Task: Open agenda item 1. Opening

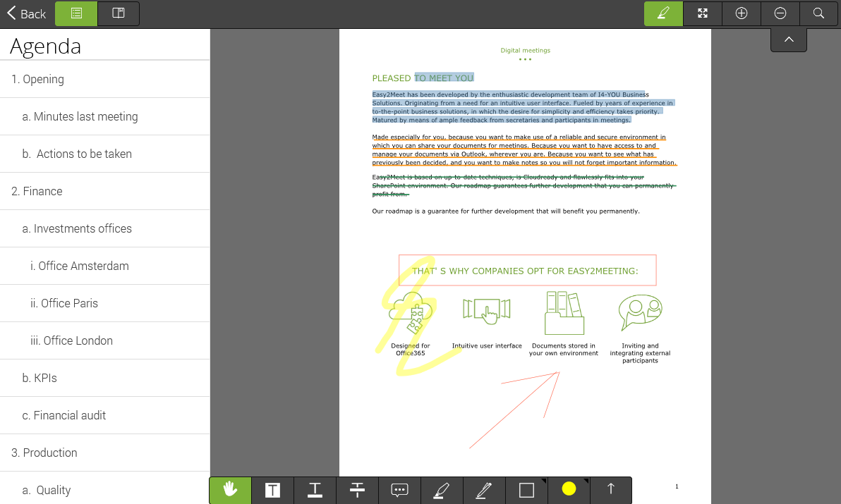Action: 104,79
